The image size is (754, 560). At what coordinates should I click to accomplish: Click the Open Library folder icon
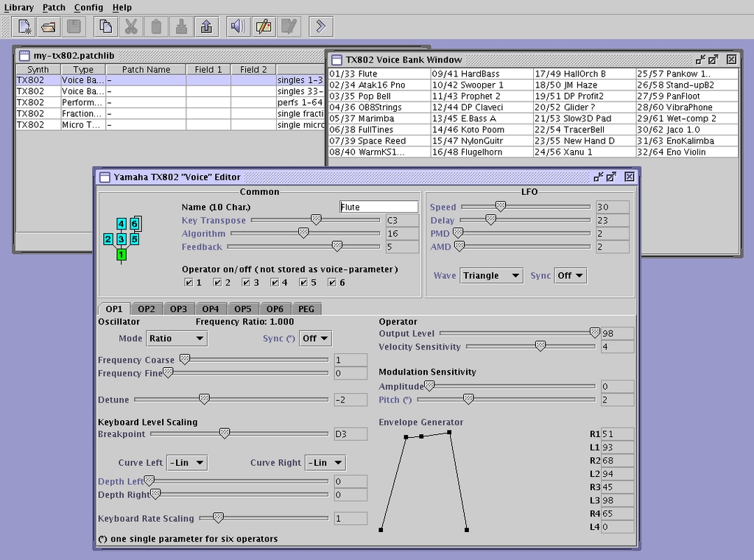[x=49, y=26]
